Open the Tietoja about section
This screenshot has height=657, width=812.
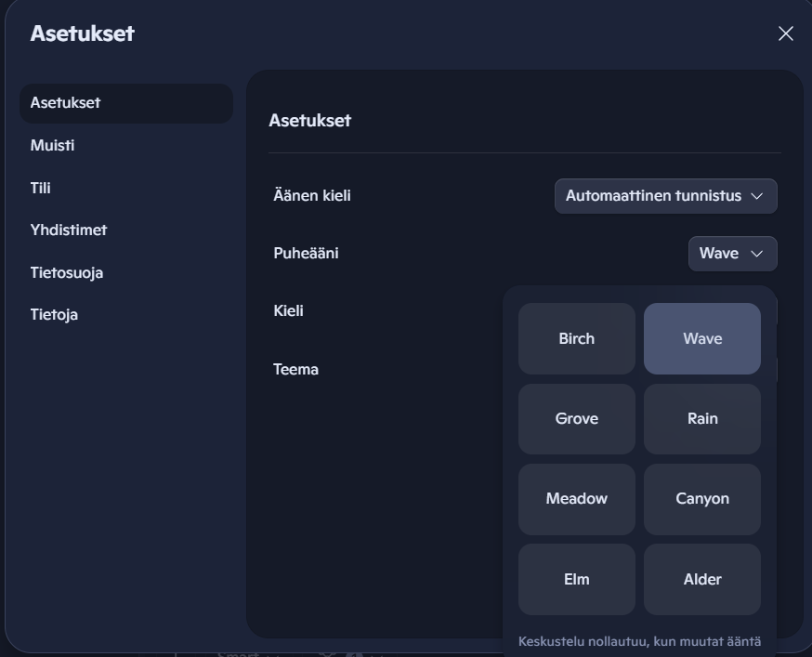[54, 314]
